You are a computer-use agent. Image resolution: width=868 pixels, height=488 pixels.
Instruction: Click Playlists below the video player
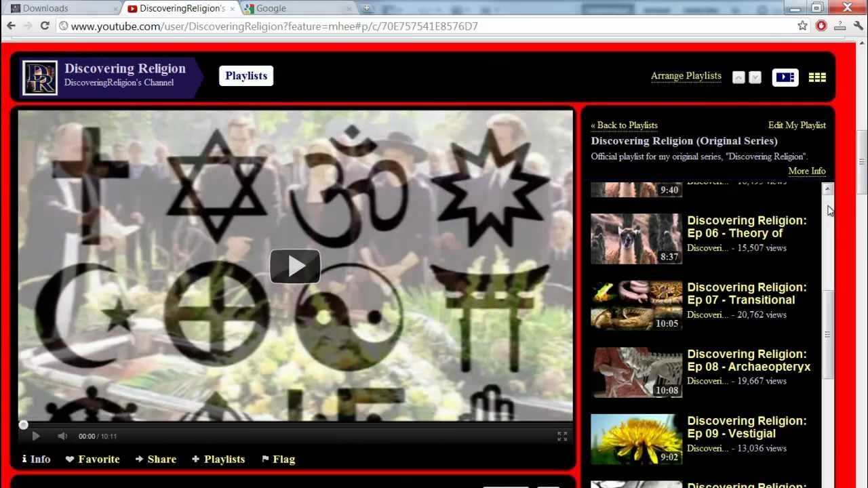pyautogui.click(x=218, y=459)
